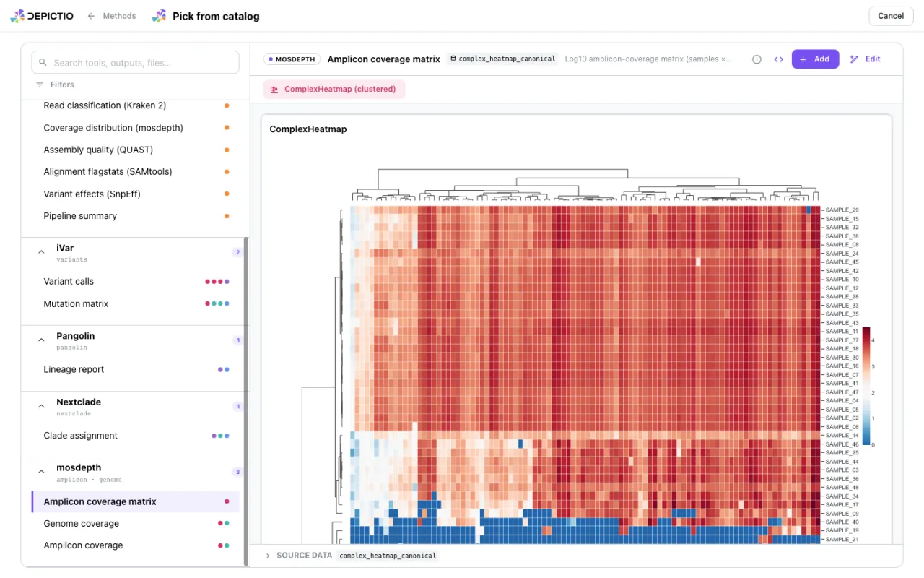Screen dimensions: 924x578
Task: Select Variant calls under iVar
Action: pyautogui.click(x=136, y=282)
